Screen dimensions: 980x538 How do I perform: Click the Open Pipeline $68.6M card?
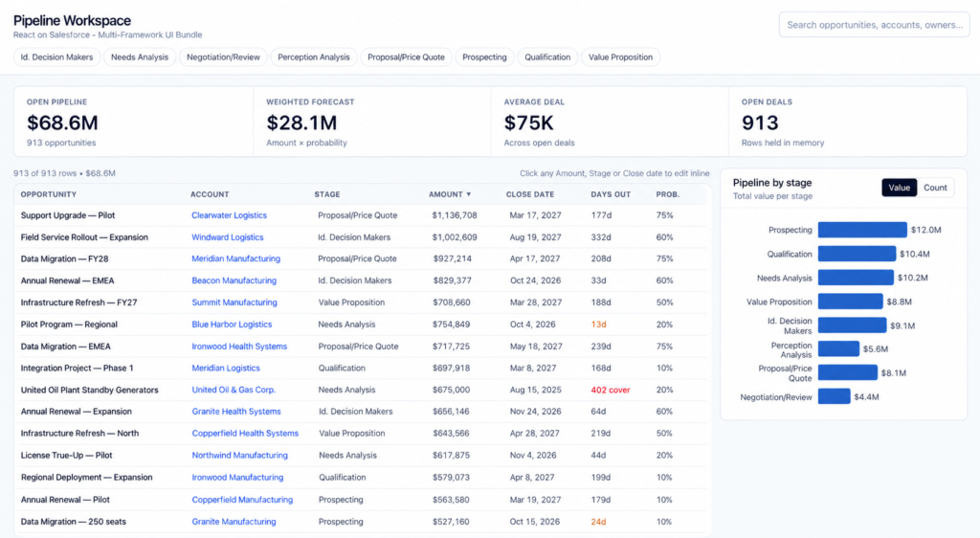pyautogui.click(x=133, y=122)
